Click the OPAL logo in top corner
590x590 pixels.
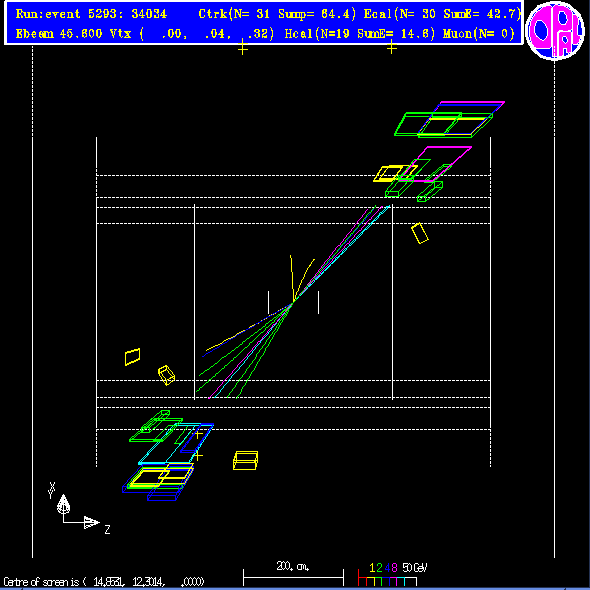(555, 30)
